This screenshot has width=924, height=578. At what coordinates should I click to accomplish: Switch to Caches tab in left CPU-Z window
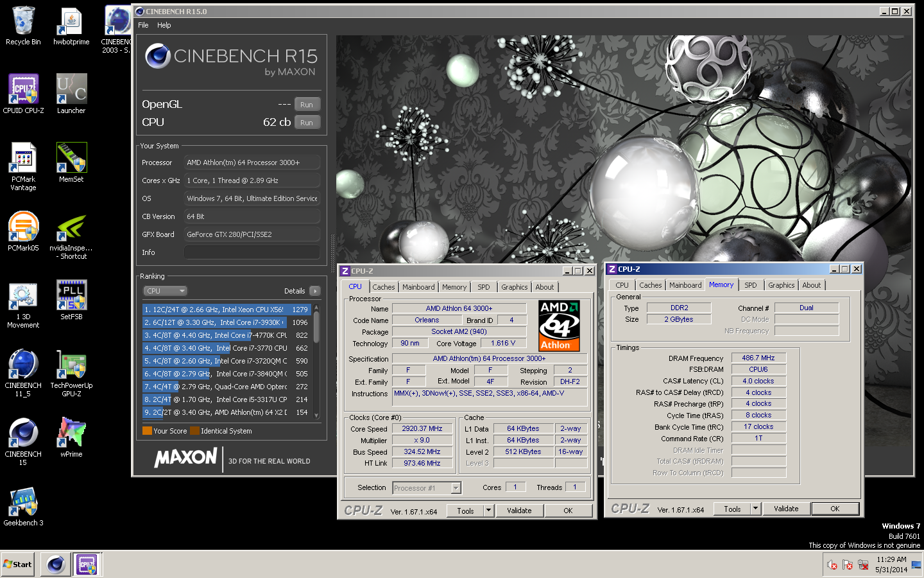point(384,287)
